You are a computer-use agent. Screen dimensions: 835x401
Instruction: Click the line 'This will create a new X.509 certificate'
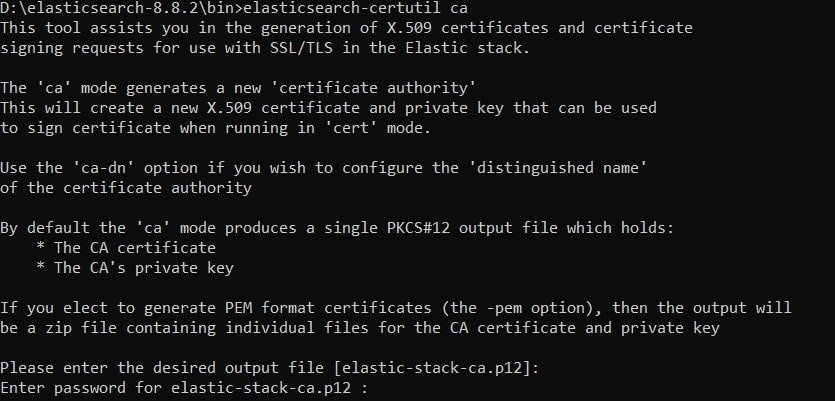tap(328, 108)
